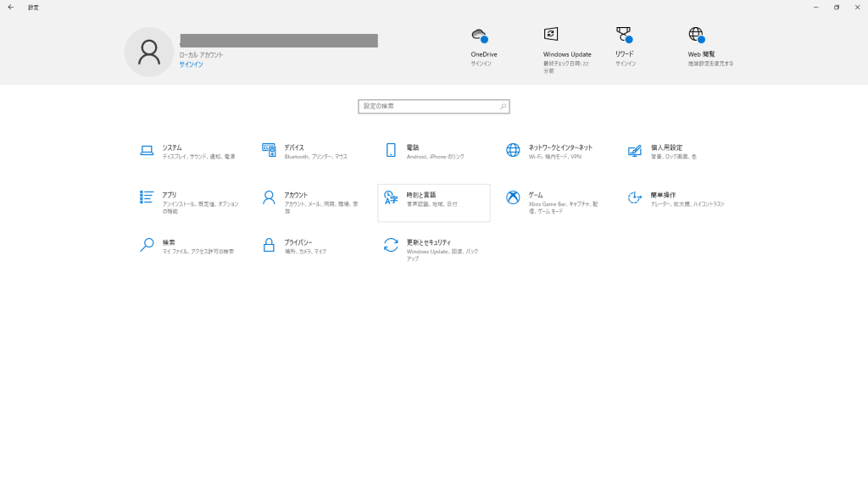Click the user profile avatar
Screen dimensions: 868x488
pyautogui.click(x=149, y=52)
